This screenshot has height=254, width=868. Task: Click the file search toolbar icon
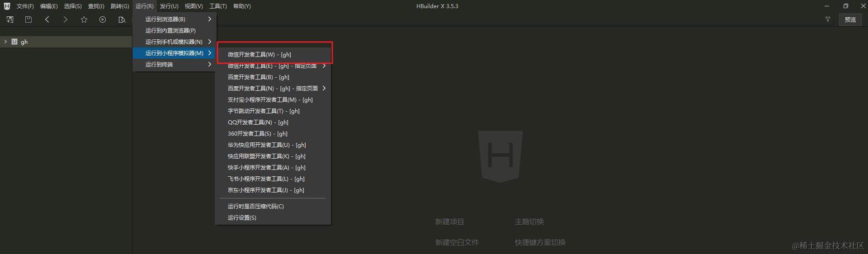click(x=121, y=19)
